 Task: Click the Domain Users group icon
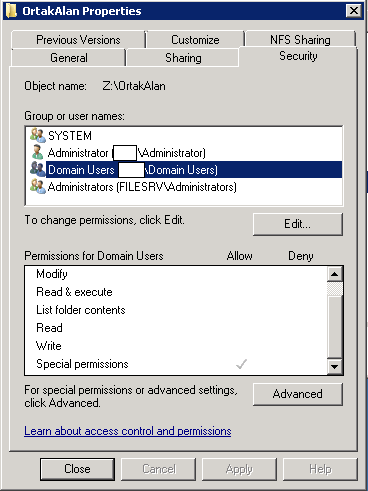tap(38, 169)
